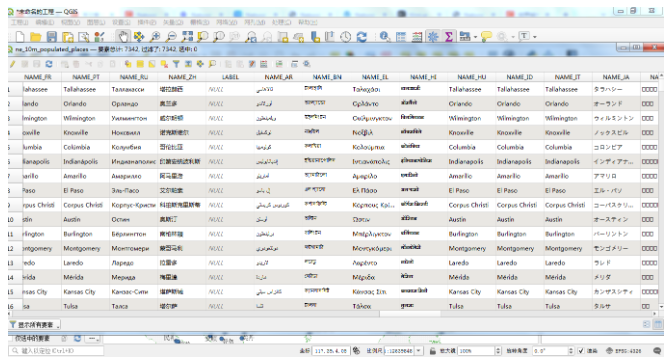Toggle editing mode with the pencil icon
669x363 pixels.
pyautogui.click(x=13, y=64)
